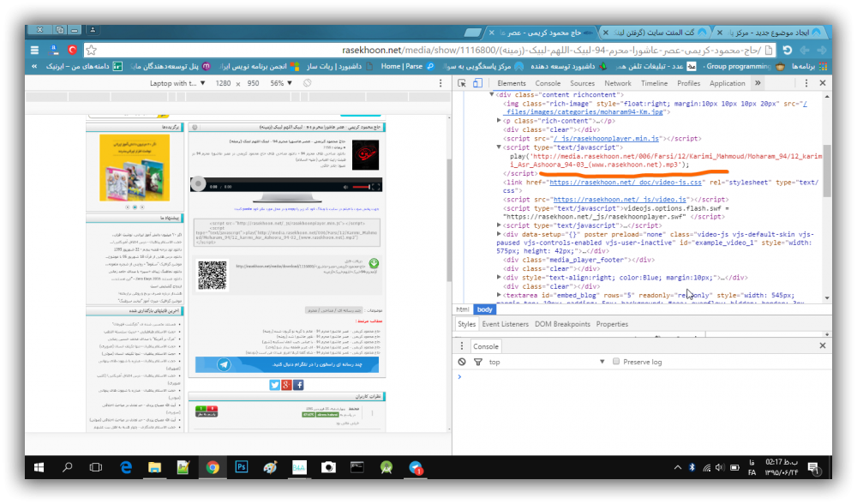Activate the inspect element picker
The height and width of the screenshot is (504, 857).
click(x=462, y=83)
